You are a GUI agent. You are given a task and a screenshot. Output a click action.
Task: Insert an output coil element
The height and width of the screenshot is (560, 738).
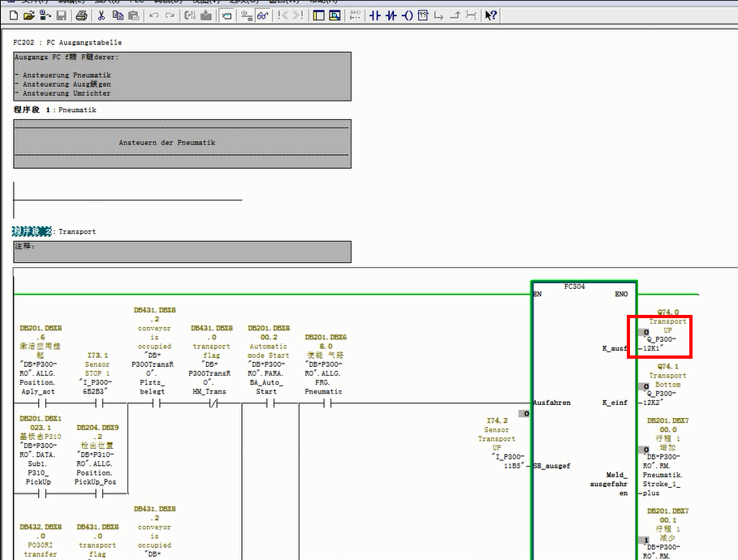(x=407, y=15)
